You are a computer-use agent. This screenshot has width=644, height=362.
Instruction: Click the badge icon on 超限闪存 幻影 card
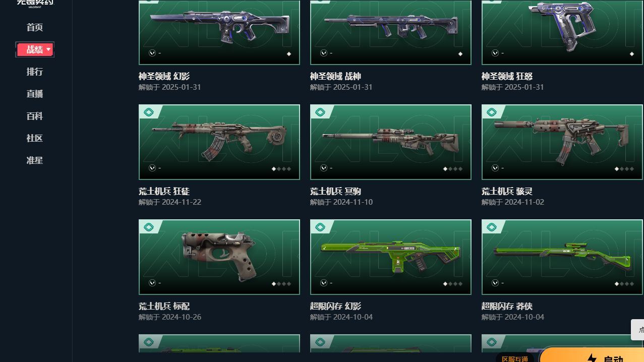point(320,227)
